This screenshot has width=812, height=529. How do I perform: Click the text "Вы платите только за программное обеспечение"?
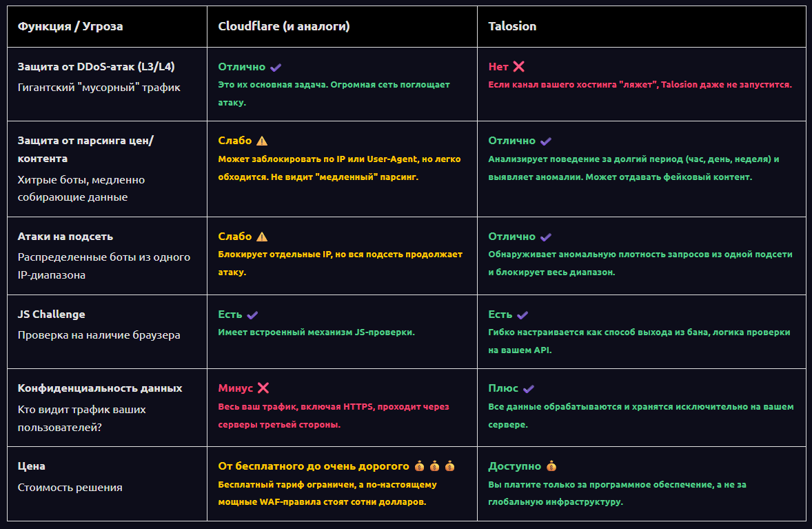tap(600, 484)
